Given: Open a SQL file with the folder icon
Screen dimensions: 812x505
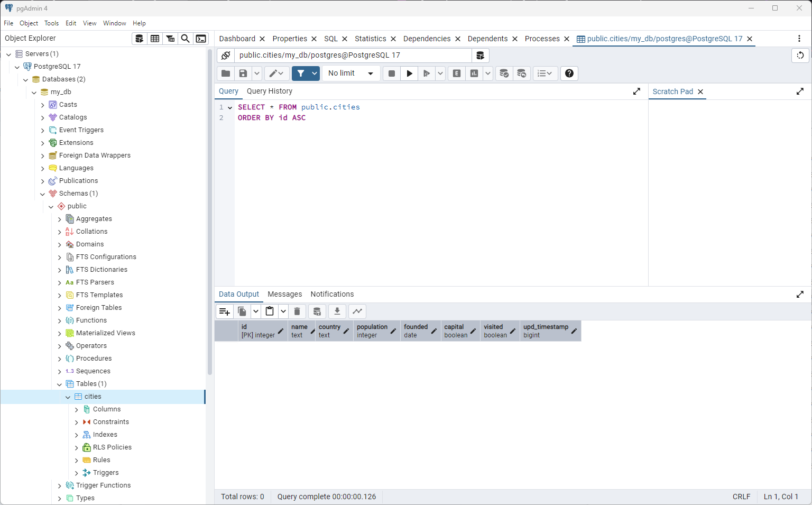Looking at the screenshot, I should click(226, 74).
